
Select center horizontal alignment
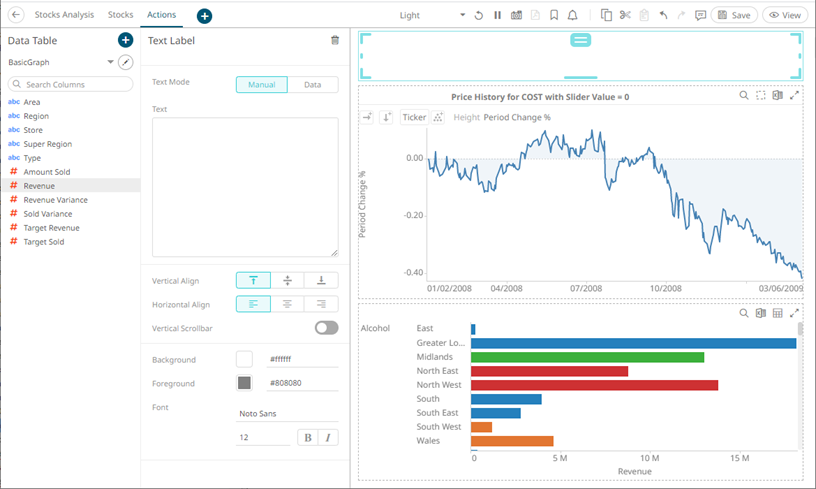(287, 304)
